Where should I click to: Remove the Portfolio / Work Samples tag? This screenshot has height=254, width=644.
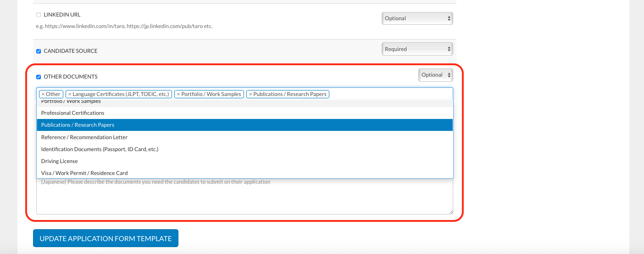coord(178,94)
